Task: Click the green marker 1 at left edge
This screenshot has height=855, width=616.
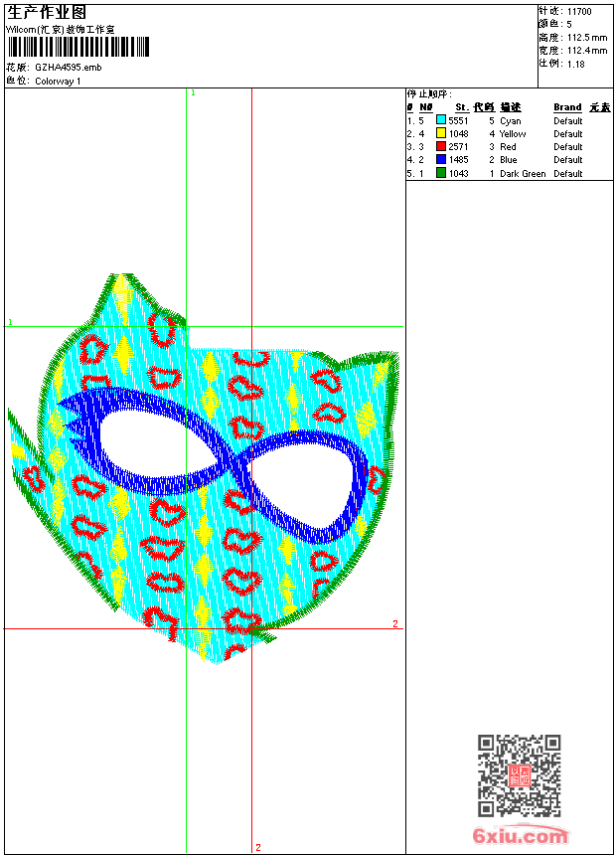Action: [10, 322]
